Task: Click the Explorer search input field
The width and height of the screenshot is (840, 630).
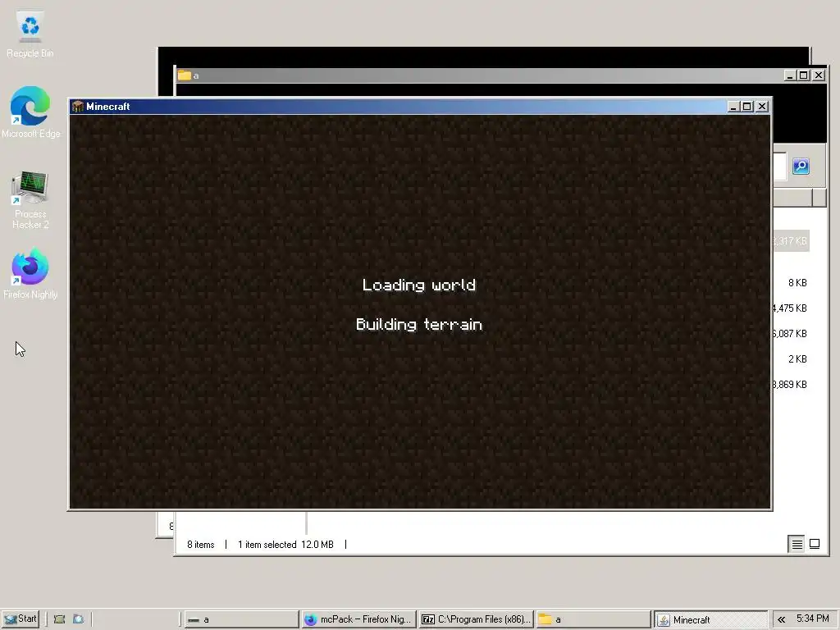Action: coord(779,167)
